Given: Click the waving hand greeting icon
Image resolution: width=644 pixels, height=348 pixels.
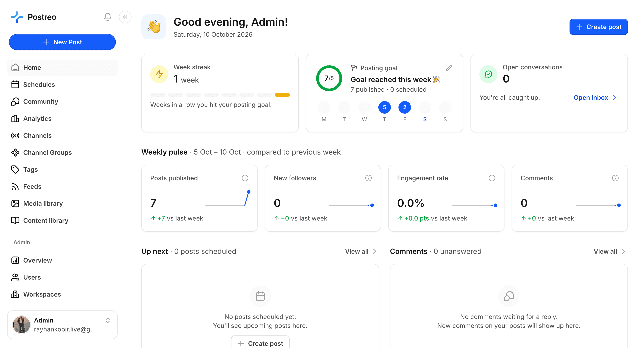Looking at the screenshot, I should (154, 27).
